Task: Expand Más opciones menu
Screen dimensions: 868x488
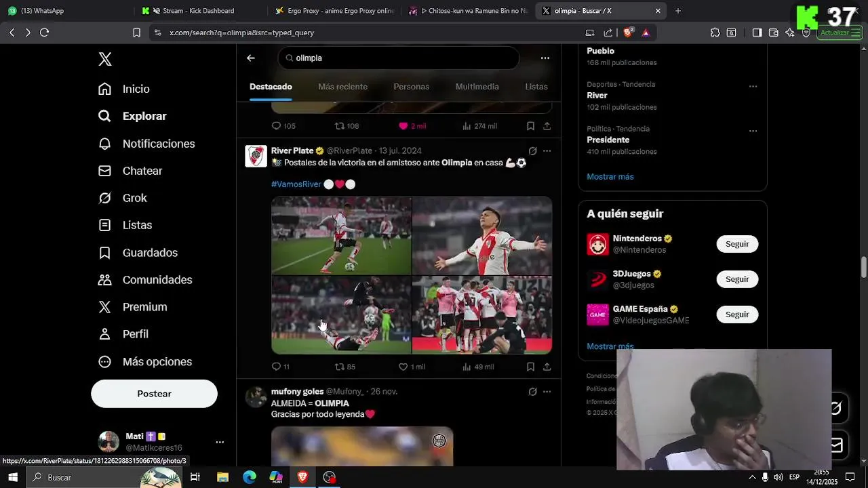Action: pos(145,362)
